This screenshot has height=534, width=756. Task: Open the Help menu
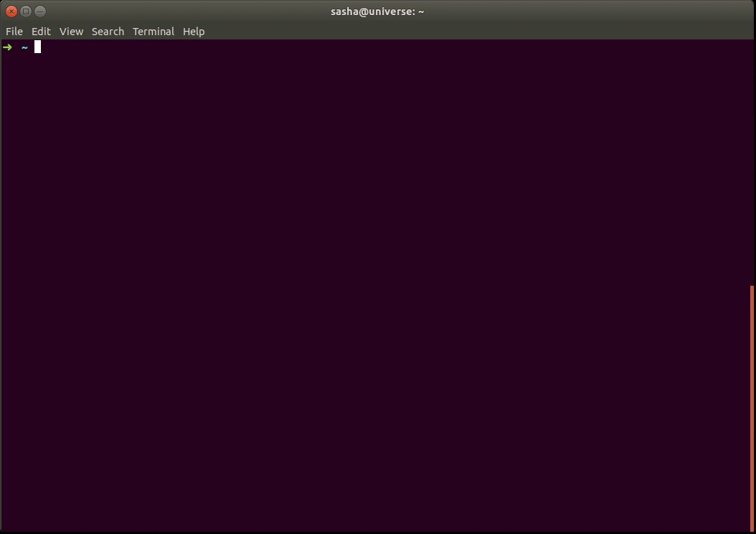point(194,31)
